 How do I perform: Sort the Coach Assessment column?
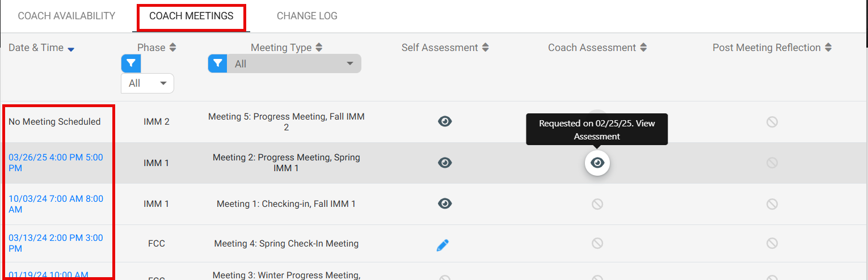[x=643, y=48]
